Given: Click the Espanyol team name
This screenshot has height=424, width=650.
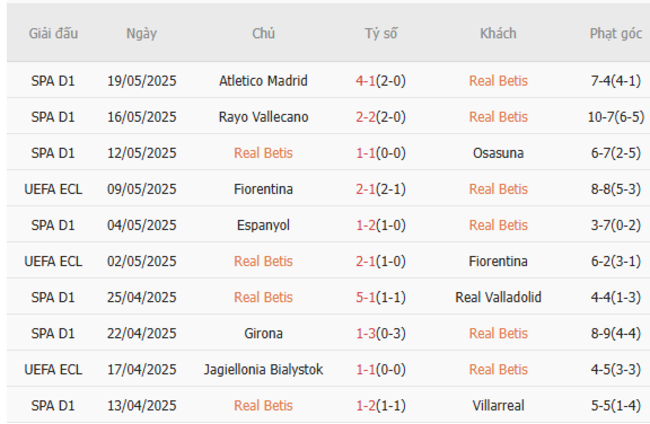Looking at the screenshot, I should point(263,225).
